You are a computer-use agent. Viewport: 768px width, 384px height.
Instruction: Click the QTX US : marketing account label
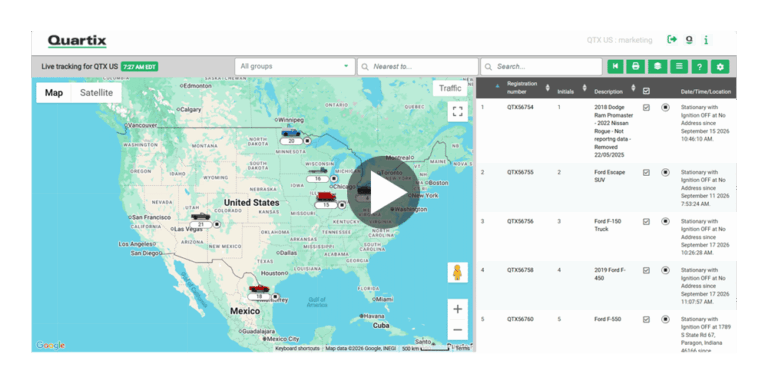[620, 40]
